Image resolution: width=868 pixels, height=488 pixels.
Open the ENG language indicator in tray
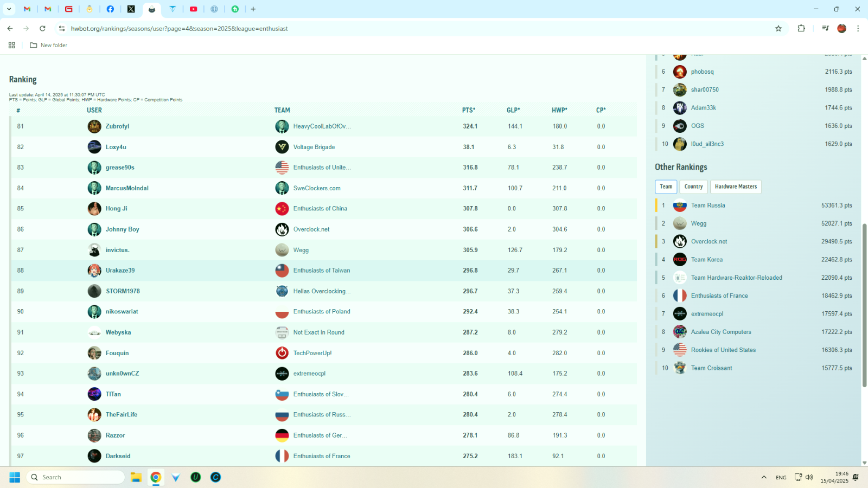click(781, 477)
